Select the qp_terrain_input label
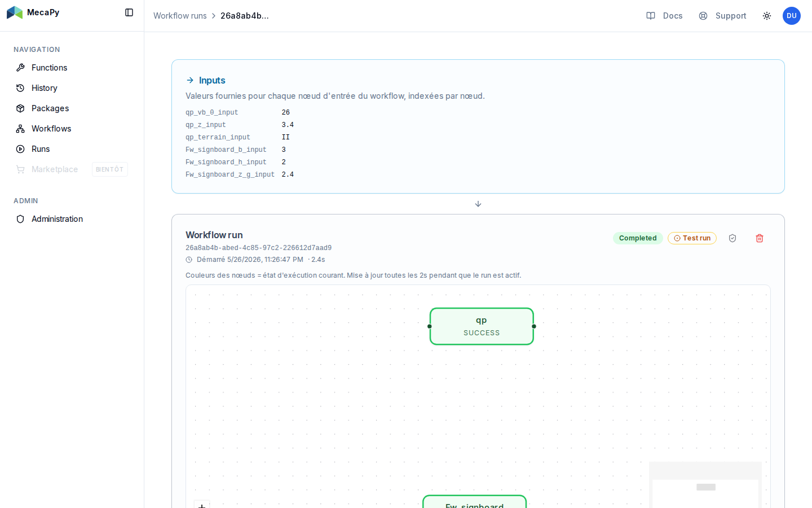Viewport: 812px width, 508px height. point(218,137)
